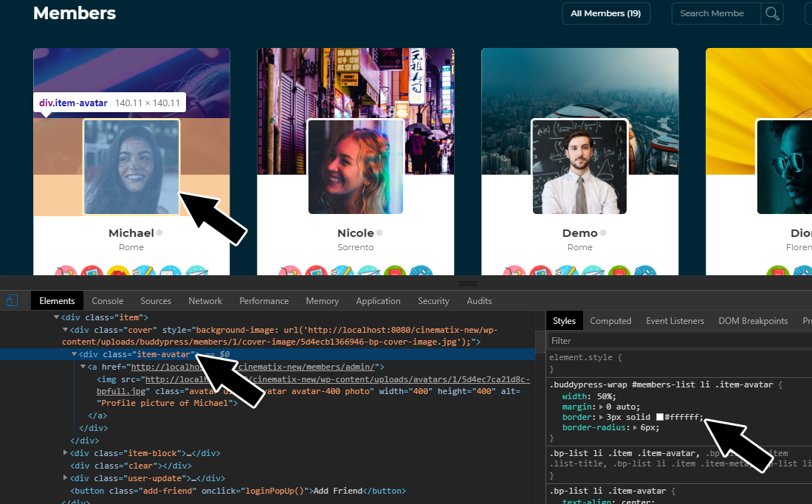The height and width of the screenshot is (504, 812).
Task: Follow the members/admin href link in the DOM
Action: 252,367
